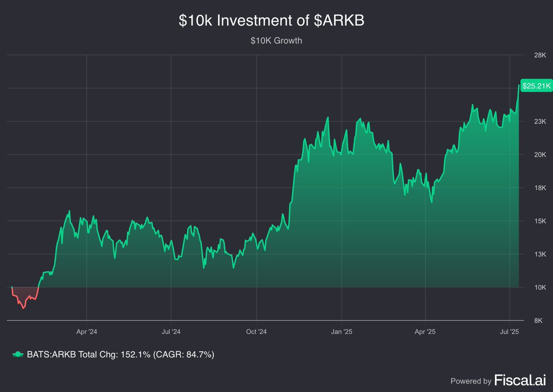Image resolution: width=553 pixels, height=392 pixels.
Task: Click the 15K y-axis label
Action: pos(540,221)
